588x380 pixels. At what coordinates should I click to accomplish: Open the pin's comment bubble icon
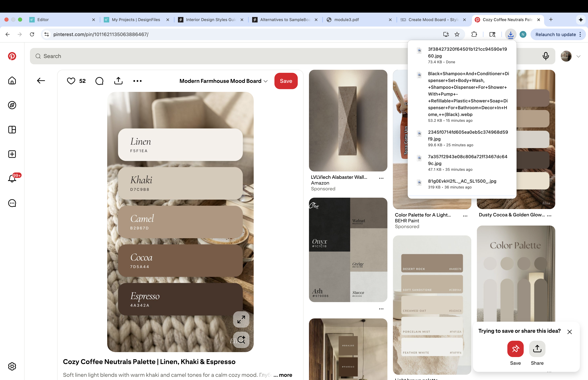click(x=99, y=81)
